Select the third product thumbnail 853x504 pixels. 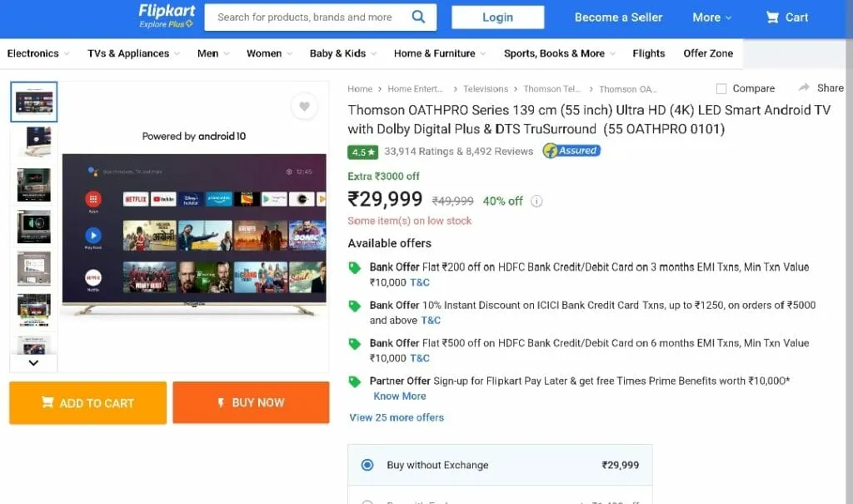point(33,184)
